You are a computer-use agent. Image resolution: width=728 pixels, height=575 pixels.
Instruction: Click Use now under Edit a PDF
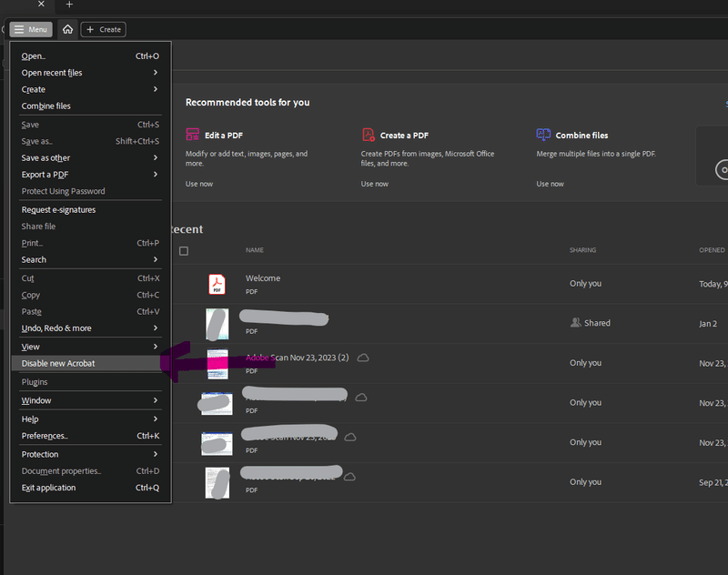(199, 185)
